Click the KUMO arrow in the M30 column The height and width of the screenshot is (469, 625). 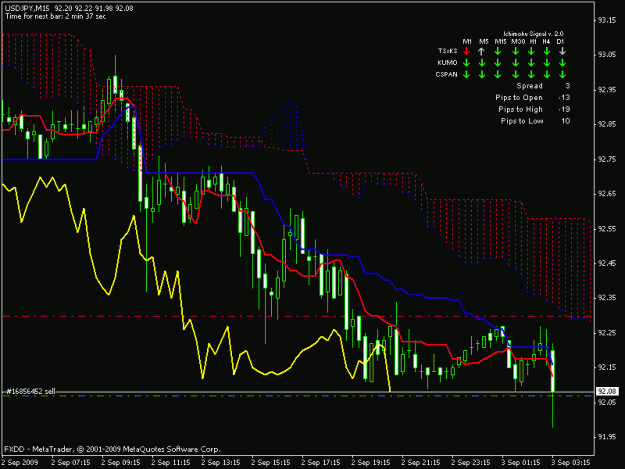[x=516, y=63]
